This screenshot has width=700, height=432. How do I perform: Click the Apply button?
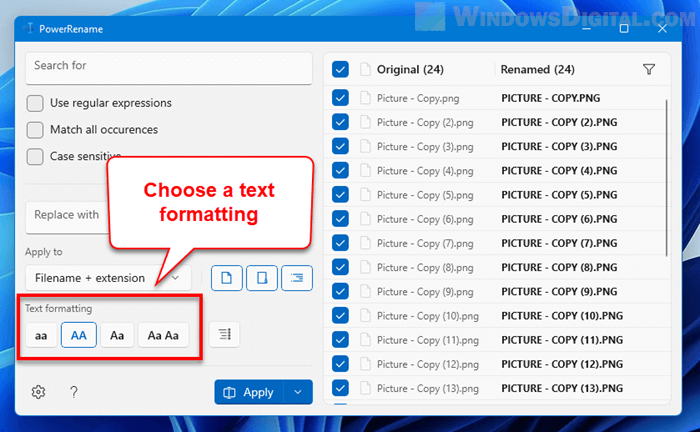pyautogui.click(x=249, y=392)
